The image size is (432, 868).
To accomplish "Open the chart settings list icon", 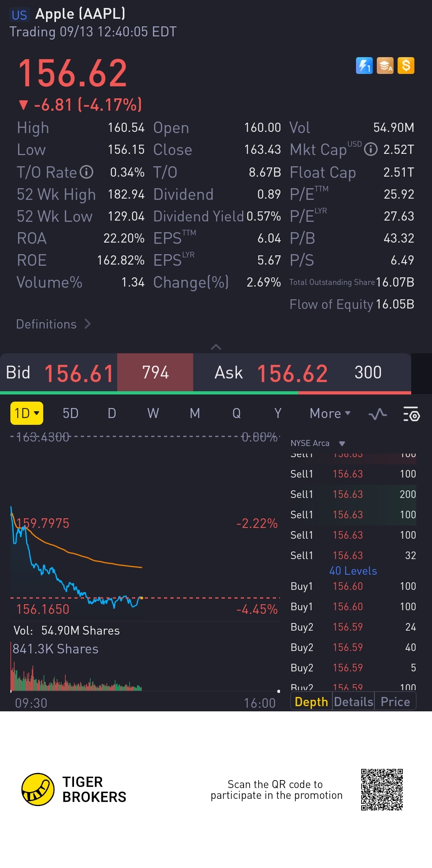I will click(x=411, y=414).
